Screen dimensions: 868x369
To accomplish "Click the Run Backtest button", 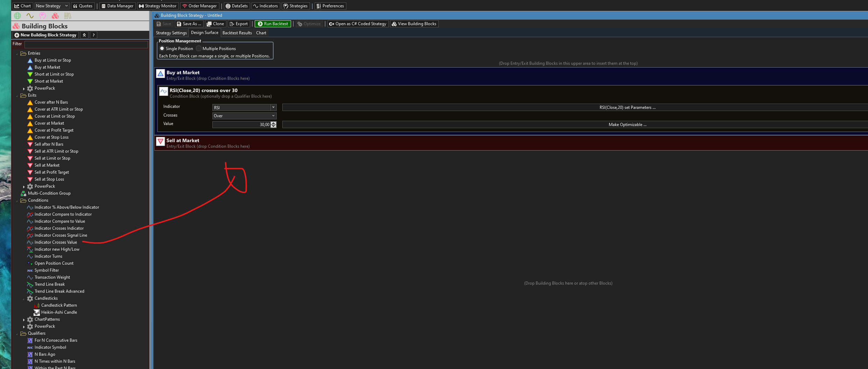I will [x=273, y=24].
